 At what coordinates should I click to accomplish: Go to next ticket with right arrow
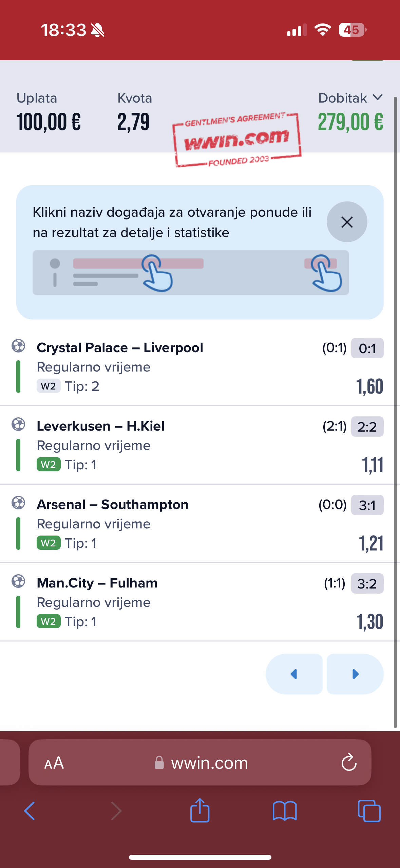tap(355, 674)
